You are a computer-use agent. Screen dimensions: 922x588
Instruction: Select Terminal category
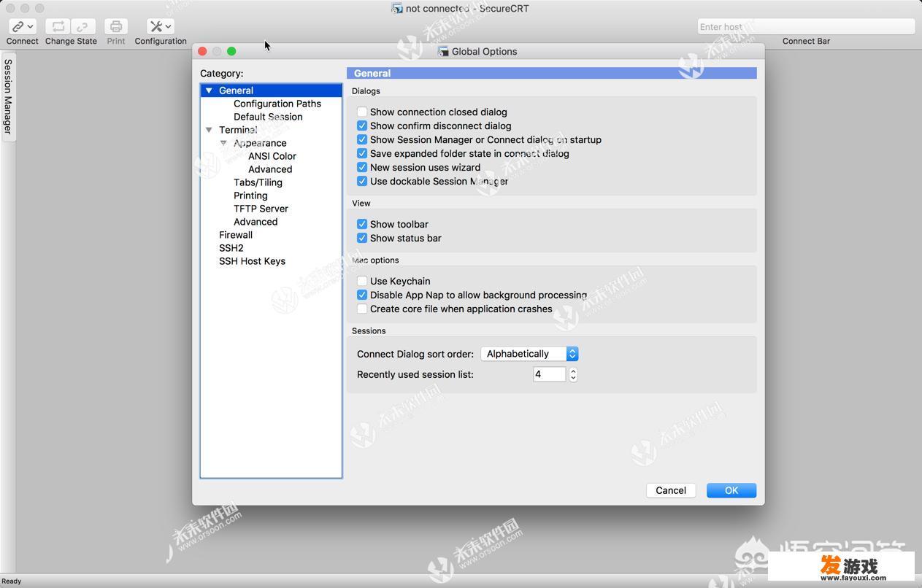[x=238, y=130]
